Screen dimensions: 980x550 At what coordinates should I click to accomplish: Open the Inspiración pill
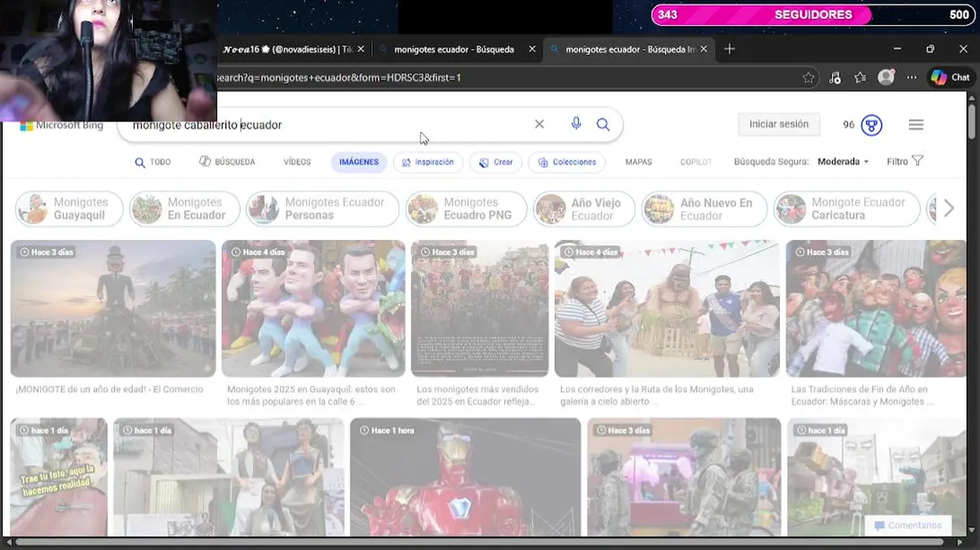pyautogui.click(x=427, y=162)
